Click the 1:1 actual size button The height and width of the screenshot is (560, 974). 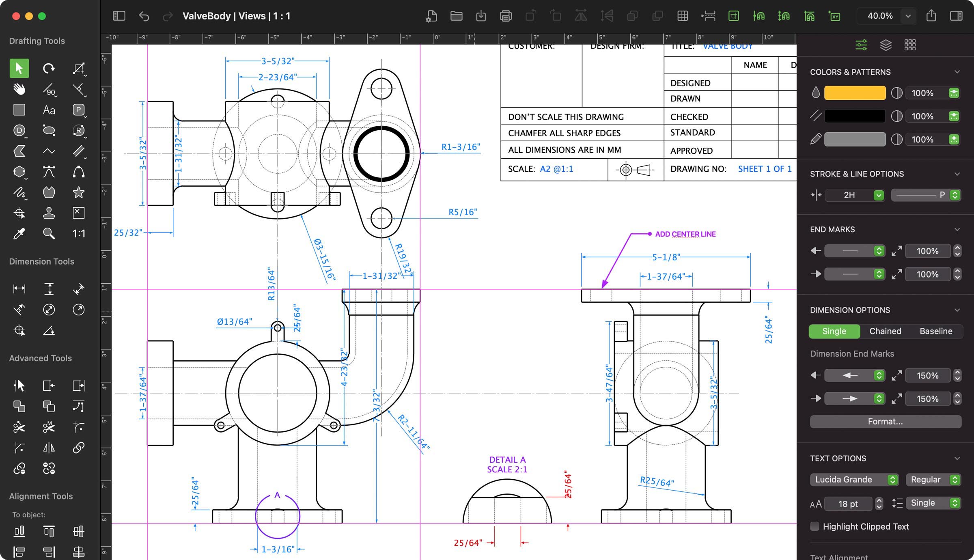pyautogui.click(x=78, y=233)
